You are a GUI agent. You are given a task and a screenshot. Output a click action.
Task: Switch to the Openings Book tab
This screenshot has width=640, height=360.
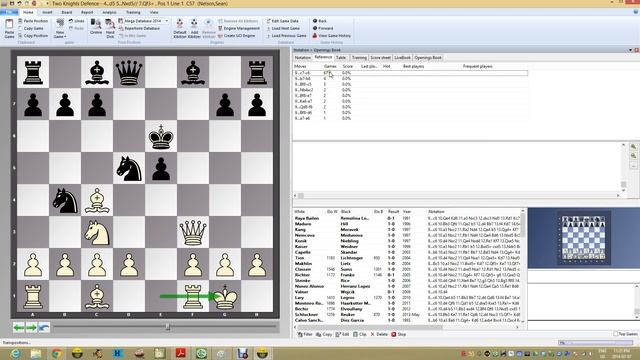click(428, 58)
